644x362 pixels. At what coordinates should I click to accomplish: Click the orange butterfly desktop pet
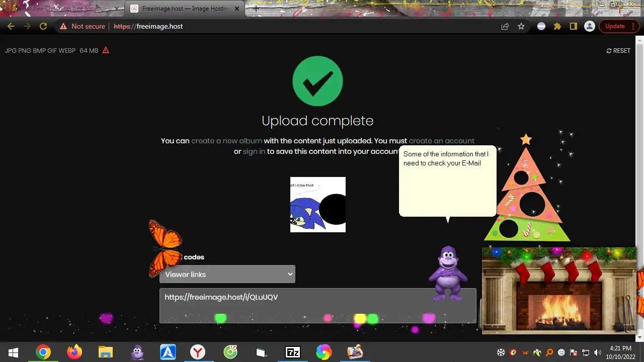(x=165, y=248)
